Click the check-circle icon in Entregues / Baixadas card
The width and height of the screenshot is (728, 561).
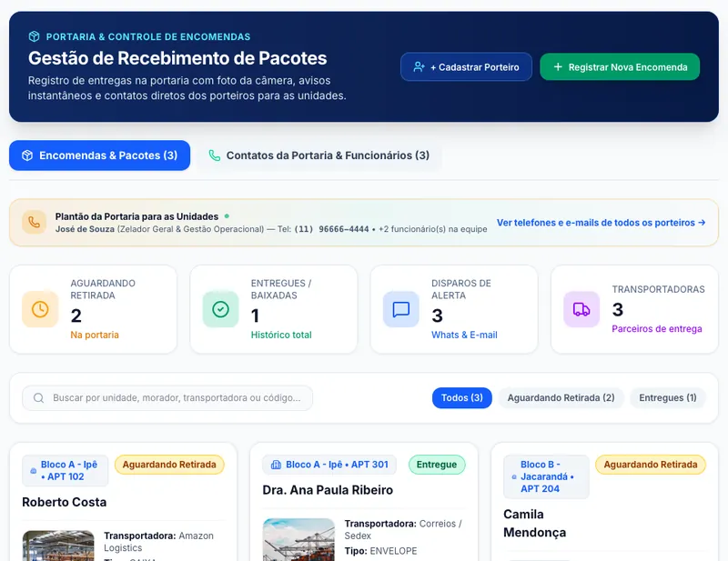point(220,309)
